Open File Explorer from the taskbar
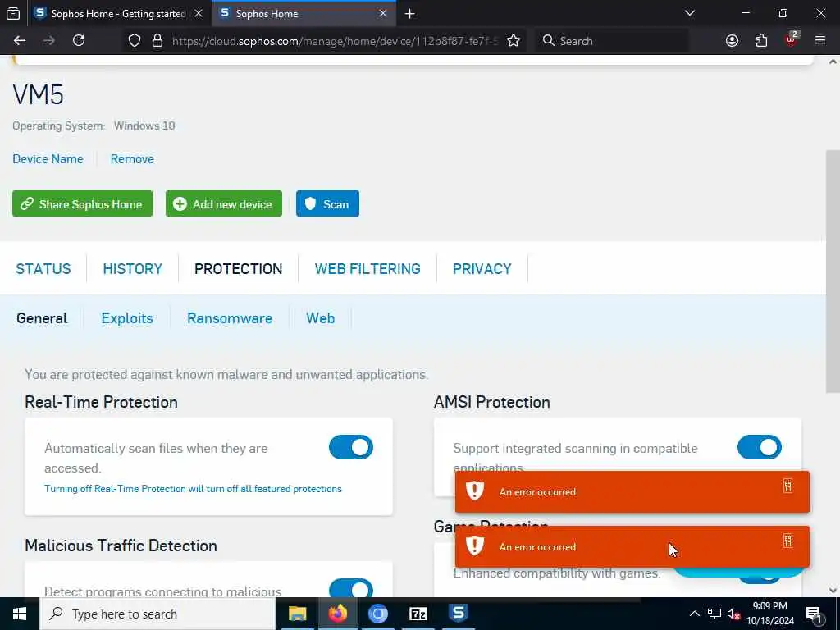Viewport: 840px width, 630px height. pos(297,614)
